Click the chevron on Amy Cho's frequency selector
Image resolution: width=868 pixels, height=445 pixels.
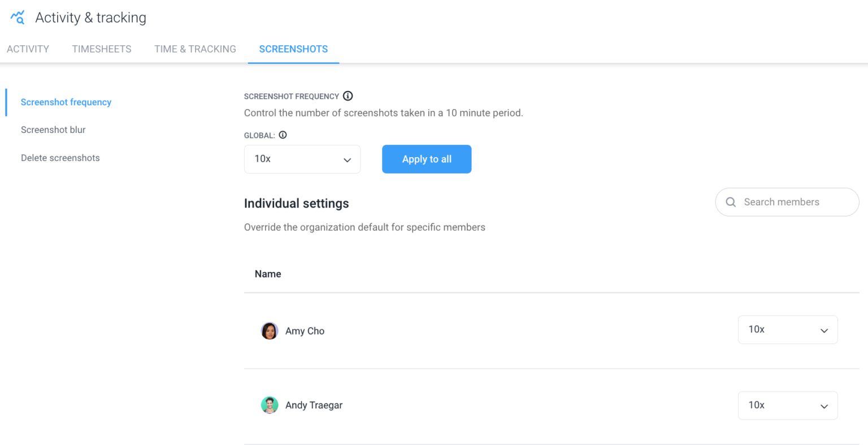coord(824,330)
